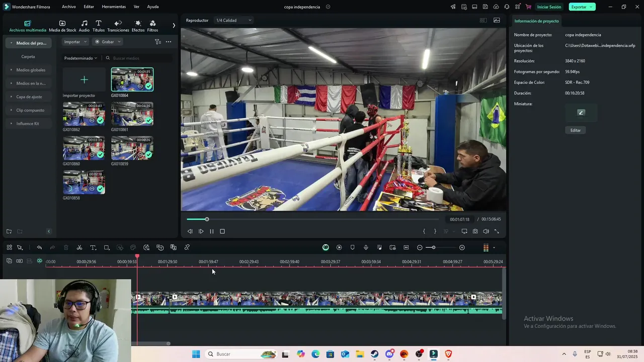Select the crop tool in timeline toolbar
The height and width of the screenshot is (362, 644).
click(107, 247)
